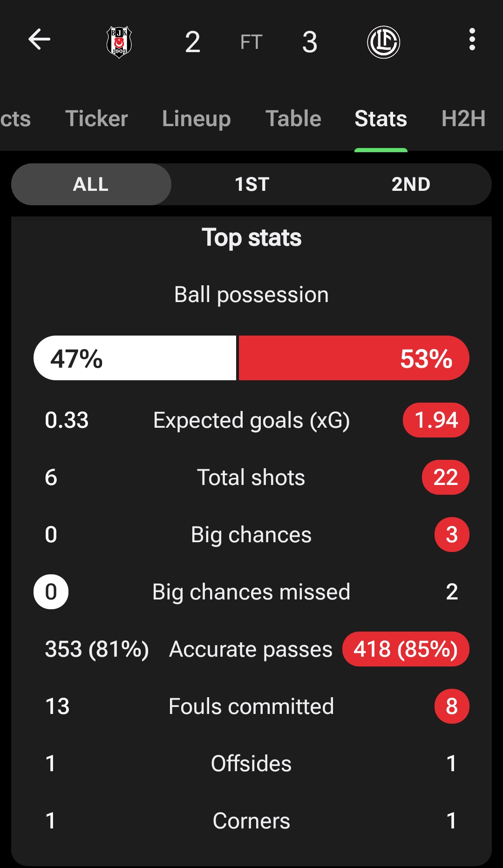
Task: Select the Stats tab
Action: (381, 119)
